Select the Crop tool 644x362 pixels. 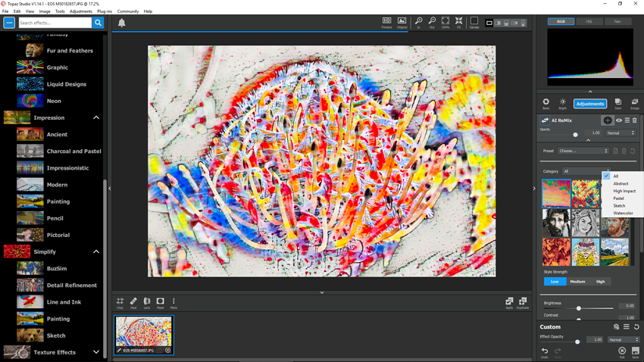[120, 302]
